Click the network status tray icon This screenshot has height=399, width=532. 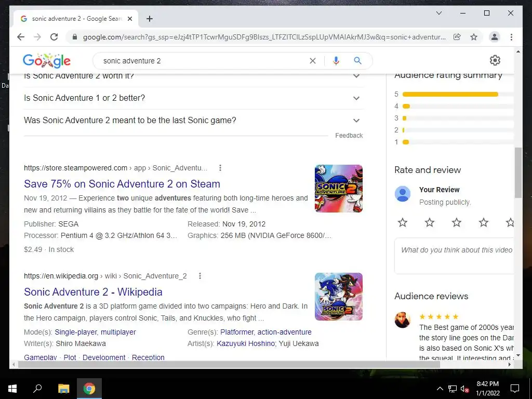pos(453,389)
